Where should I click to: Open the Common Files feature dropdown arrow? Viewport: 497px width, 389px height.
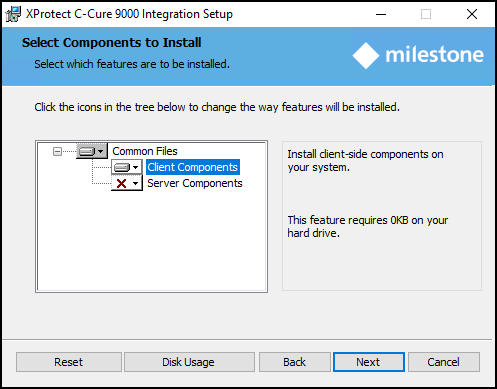tap(101, 151)
